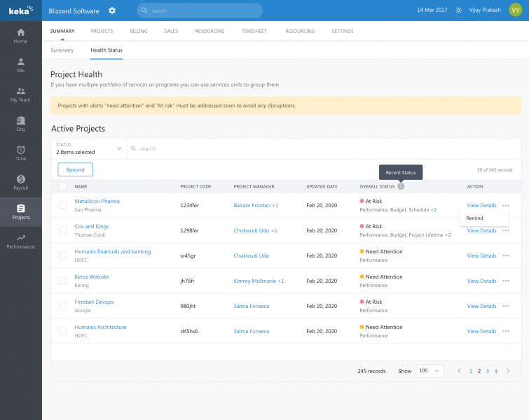529x420 pixels.
Task: Check the Keros Website row checkbox
Action: tap(63, 281)
